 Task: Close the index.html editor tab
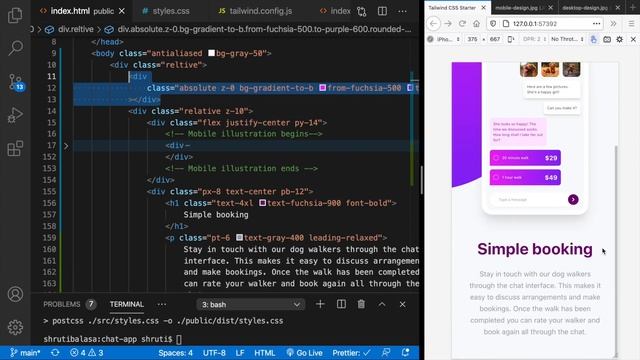point(122,11)
